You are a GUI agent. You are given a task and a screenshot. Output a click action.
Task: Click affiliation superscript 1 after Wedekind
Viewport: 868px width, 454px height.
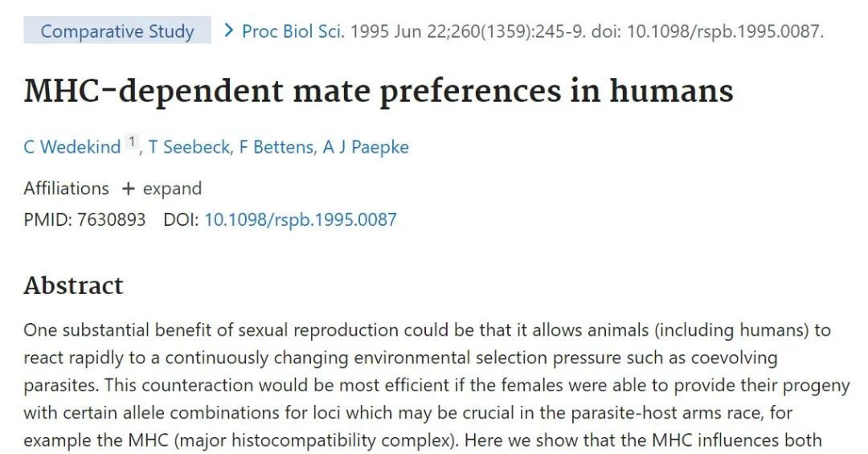point(131,143)
